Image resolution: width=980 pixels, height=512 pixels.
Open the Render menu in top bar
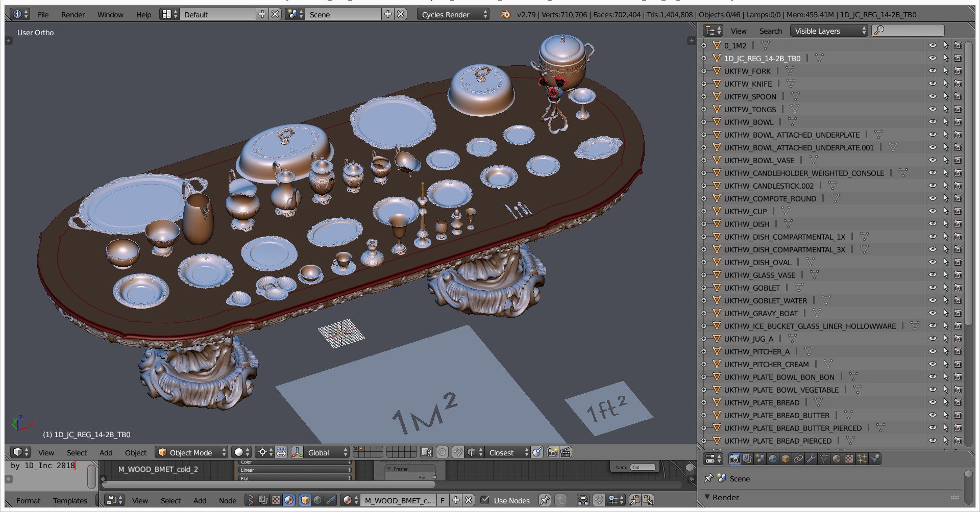(73, 14)
